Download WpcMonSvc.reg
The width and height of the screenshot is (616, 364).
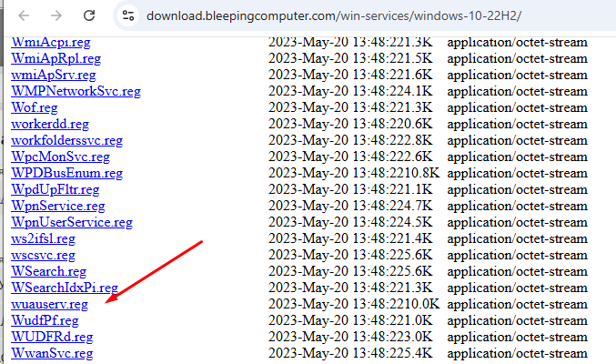[60, 157]
